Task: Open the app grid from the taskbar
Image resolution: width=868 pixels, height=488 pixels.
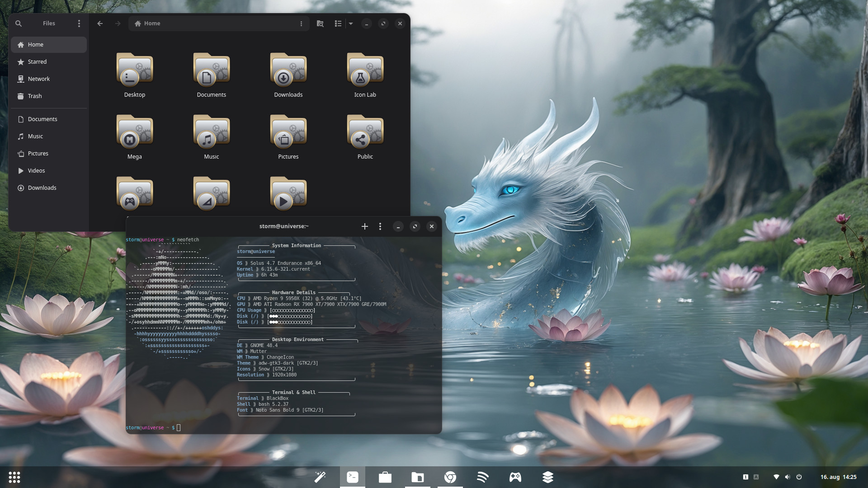Action: (x=14, y=477)
